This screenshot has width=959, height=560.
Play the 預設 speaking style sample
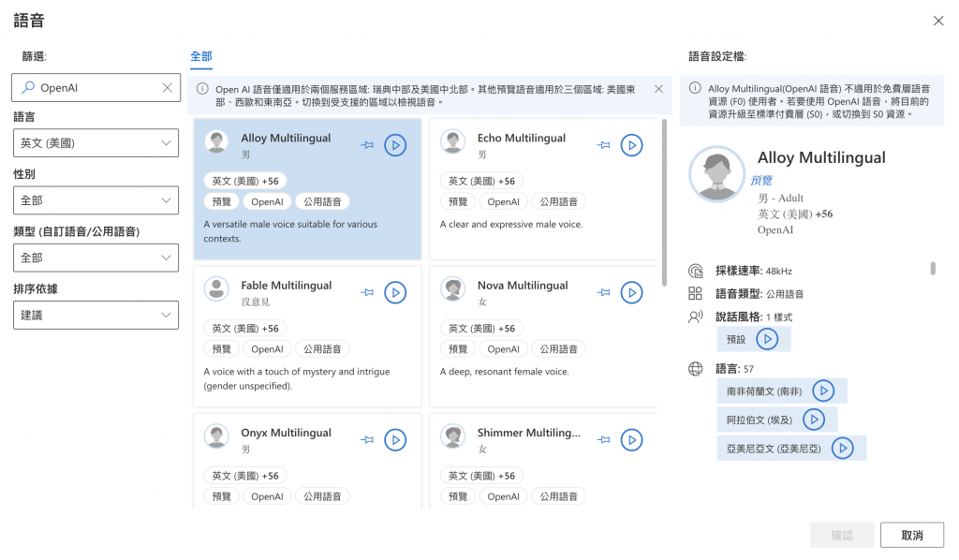(767, 339)
